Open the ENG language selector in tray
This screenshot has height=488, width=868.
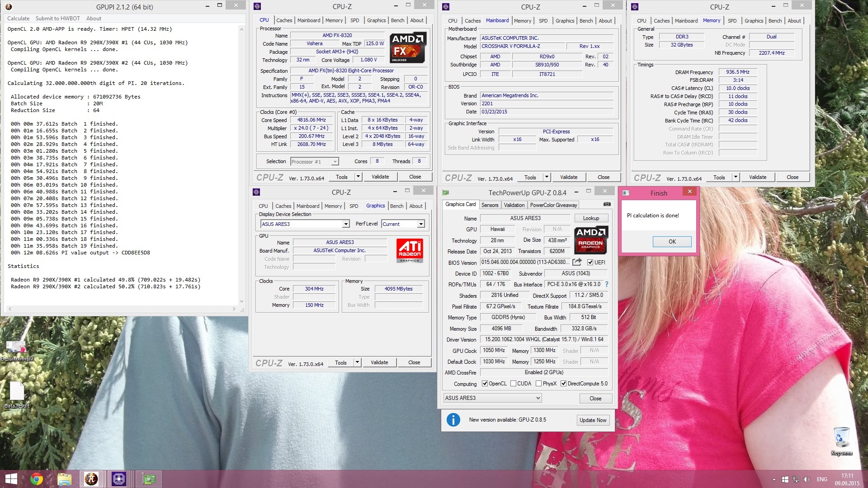click(822, 479)
